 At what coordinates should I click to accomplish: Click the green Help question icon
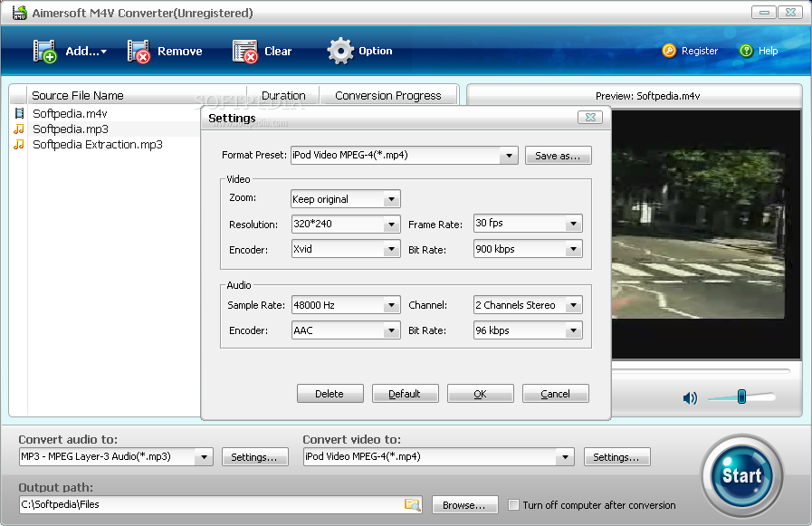(x=746, y=51)
